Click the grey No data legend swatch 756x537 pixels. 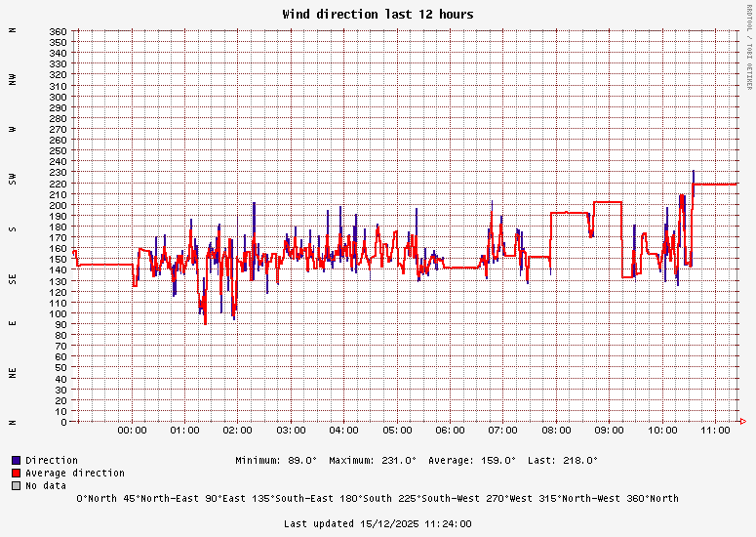[x=16, y=485]
